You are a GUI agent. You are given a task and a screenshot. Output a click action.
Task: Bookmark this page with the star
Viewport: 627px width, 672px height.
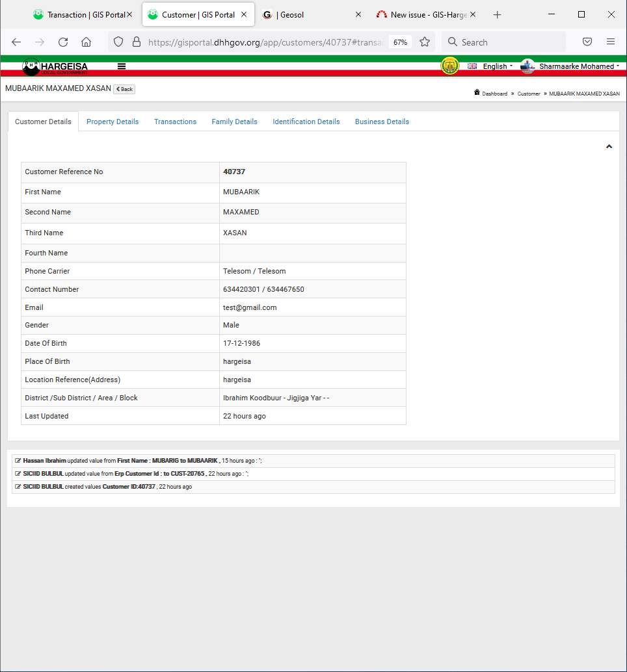[425, 42]
